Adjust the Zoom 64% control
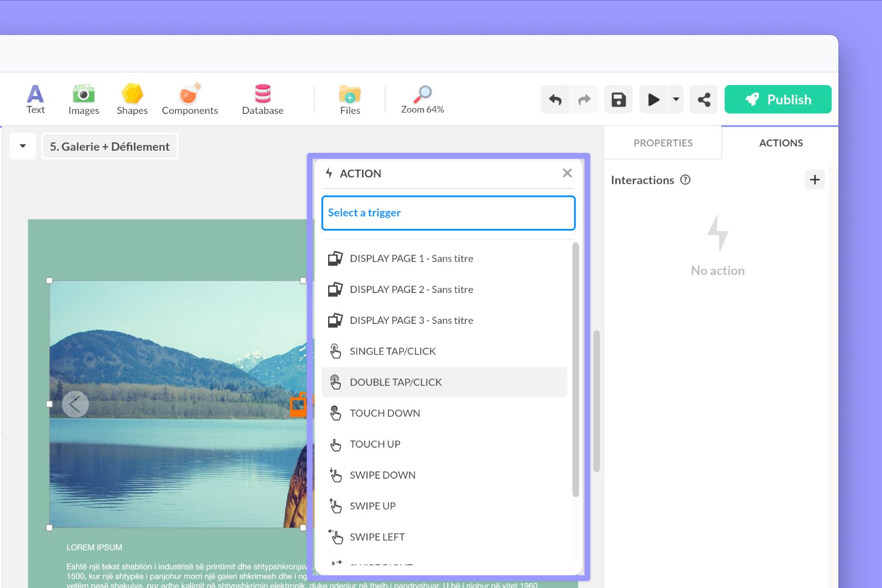The width and height of the screenshot is (882, 588). click(x=422, y=100)
